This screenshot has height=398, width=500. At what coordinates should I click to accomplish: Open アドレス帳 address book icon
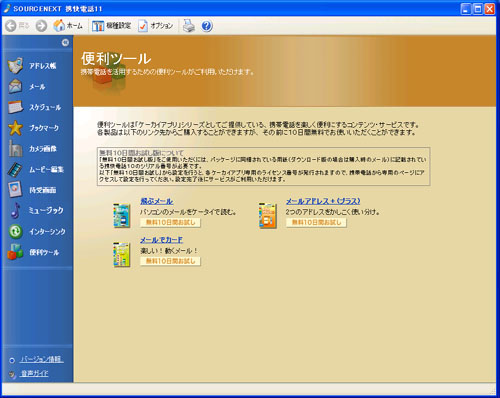15,66
